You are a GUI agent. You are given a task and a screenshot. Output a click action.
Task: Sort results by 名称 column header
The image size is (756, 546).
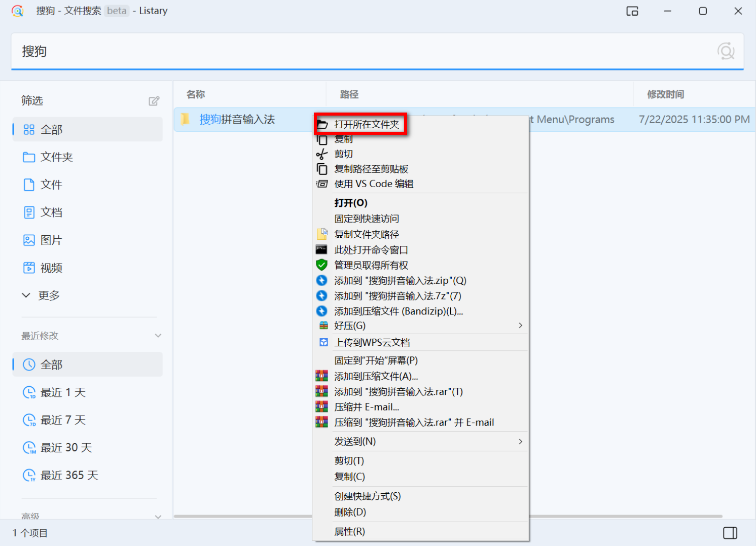196,94
